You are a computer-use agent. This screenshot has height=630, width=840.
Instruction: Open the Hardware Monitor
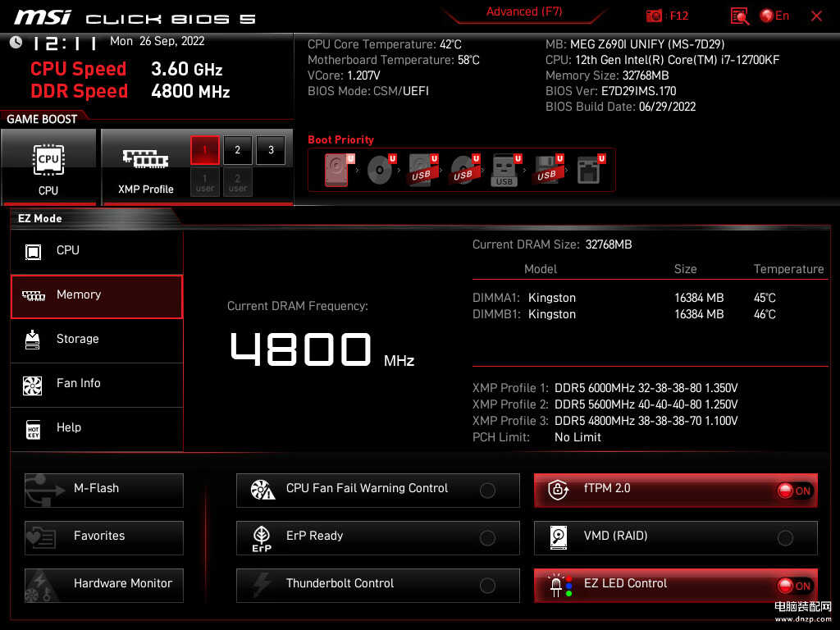pyautogui.click(x=104, y=585)
